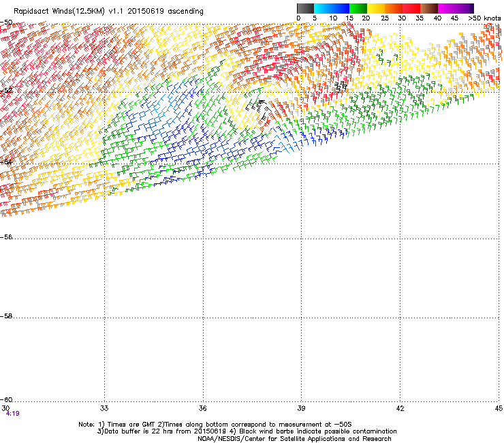Viewport: 504px width, 443px height.
Task: Click the longitude label '30' on bottom axis
Action: pos(5,408)
